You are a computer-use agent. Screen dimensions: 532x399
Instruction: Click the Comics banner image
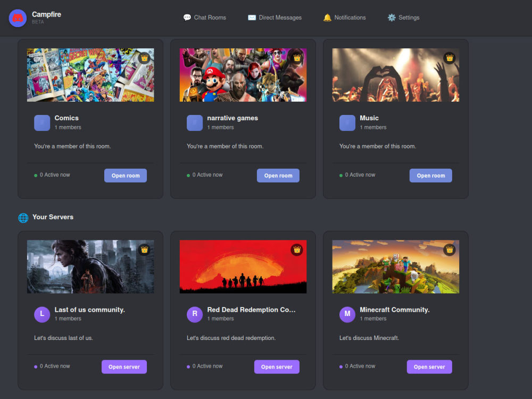90,75
